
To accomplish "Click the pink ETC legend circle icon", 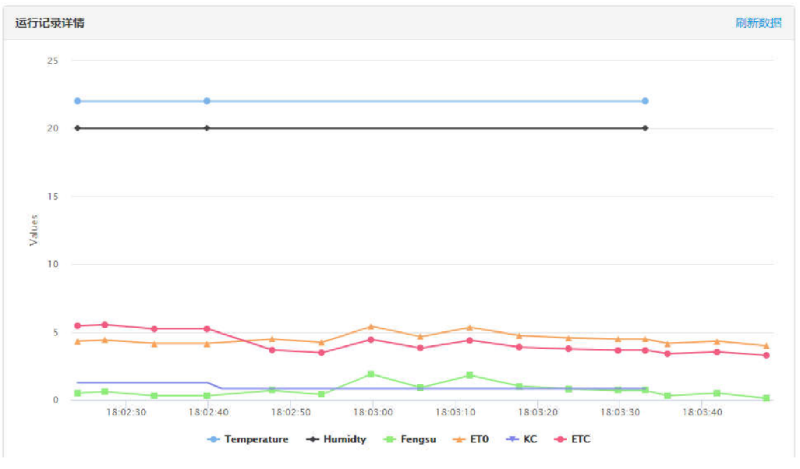I will click(x=560, y=439).
